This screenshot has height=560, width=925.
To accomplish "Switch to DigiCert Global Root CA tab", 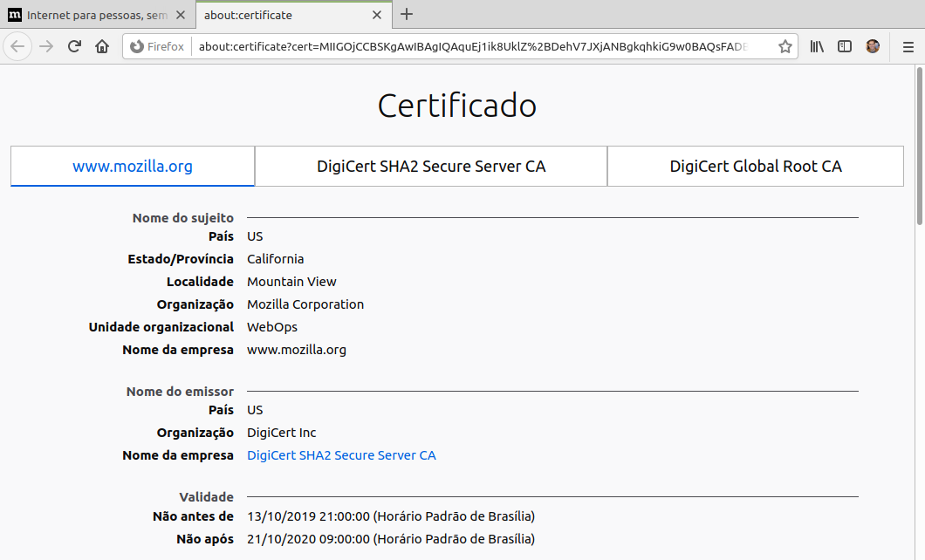I will 756,167.
